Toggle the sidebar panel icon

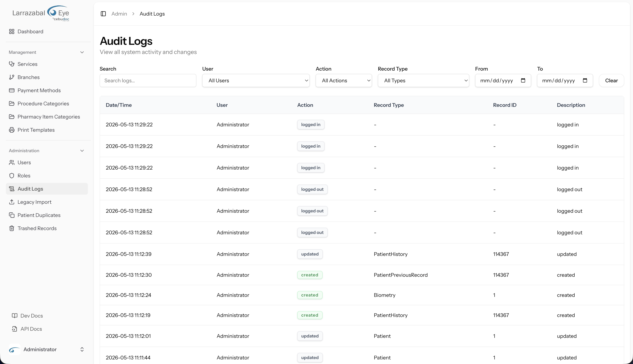point(103,14)
